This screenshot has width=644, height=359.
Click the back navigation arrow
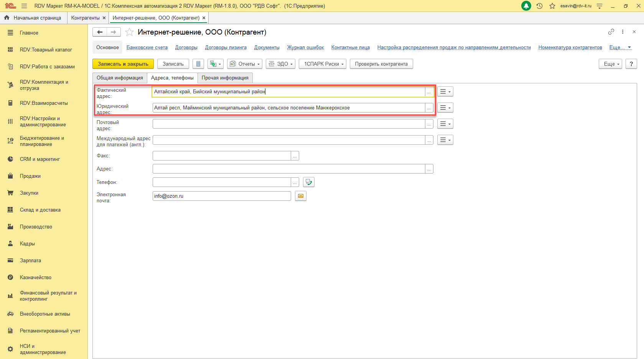[x=100, y=32]
